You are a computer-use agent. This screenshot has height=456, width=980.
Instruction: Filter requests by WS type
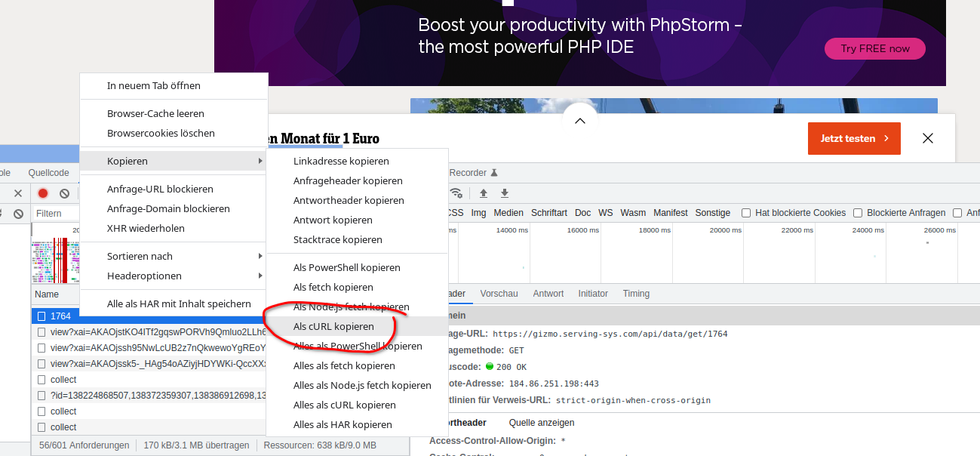click(x=606, y=213)
